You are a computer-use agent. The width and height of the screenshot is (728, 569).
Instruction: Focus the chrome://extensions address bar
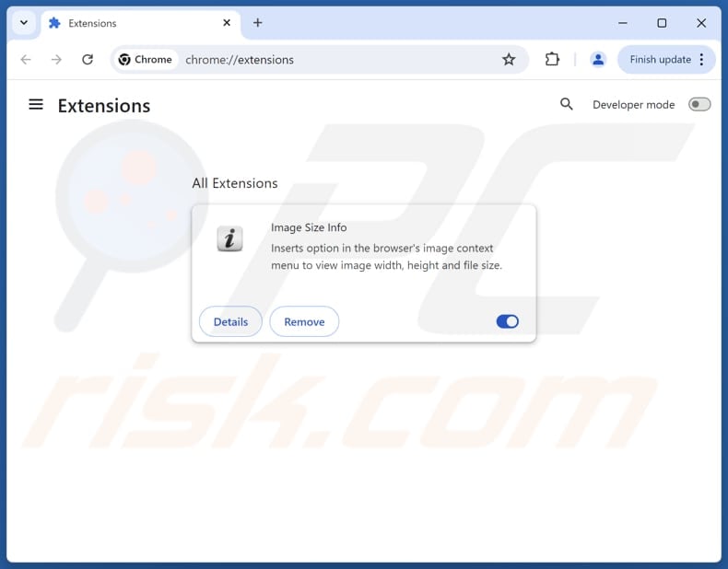(x=339, y=59)
